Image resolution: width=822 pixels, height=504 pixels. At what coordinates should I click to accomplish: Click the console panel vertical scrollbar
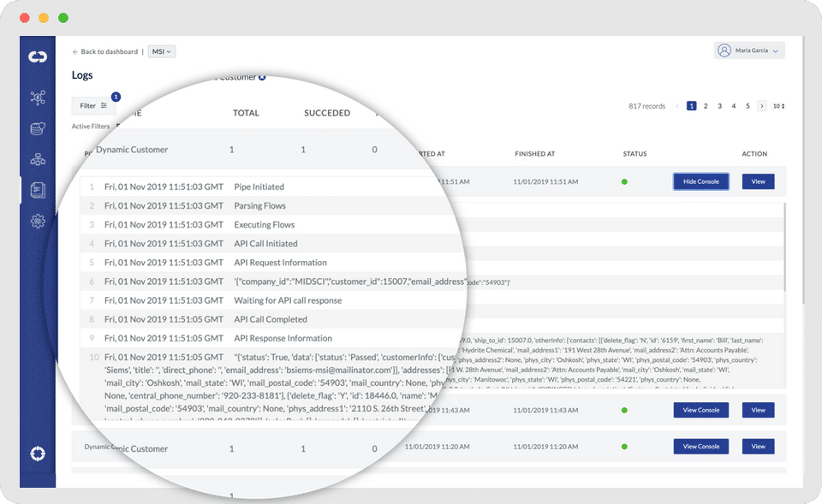tap(784, 246)
